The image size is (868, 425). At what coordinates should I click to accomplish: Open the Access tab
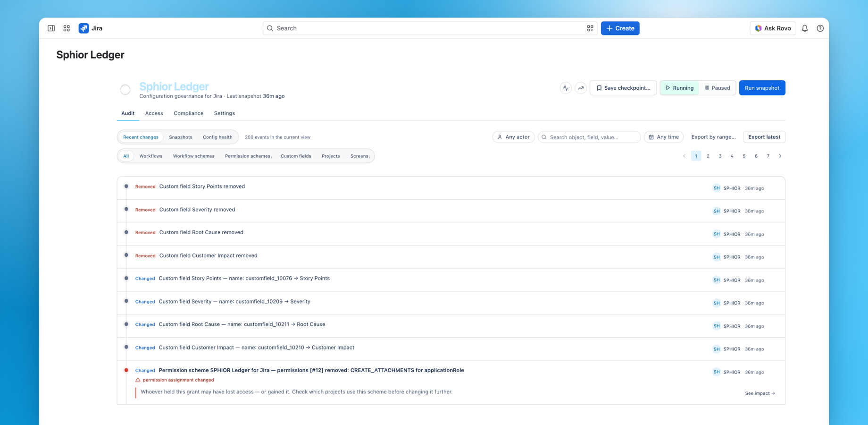[154, 113]
